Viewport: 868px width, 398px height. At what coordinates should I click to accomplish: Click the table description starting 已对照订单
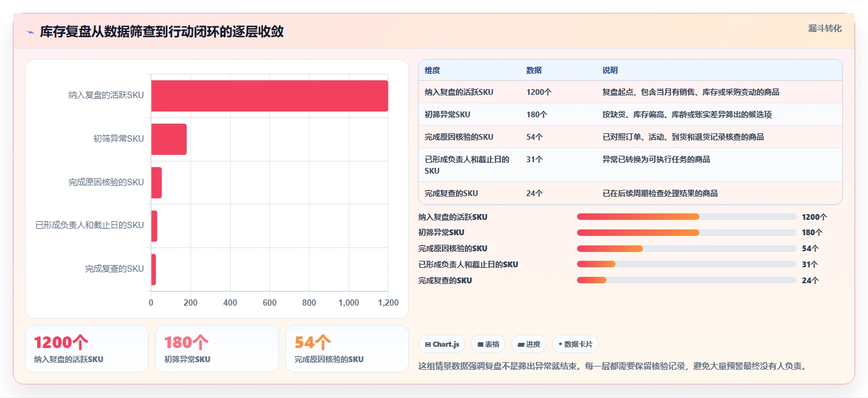[x=683, y=137]
